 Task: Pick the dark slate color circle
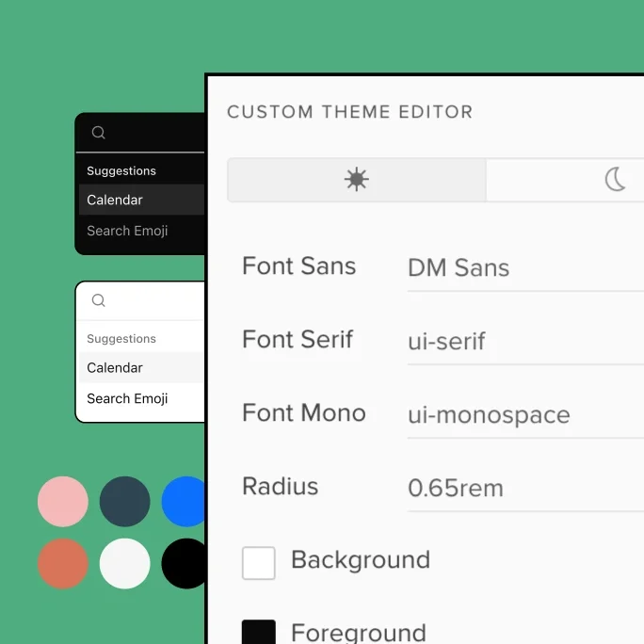[125, 501]
